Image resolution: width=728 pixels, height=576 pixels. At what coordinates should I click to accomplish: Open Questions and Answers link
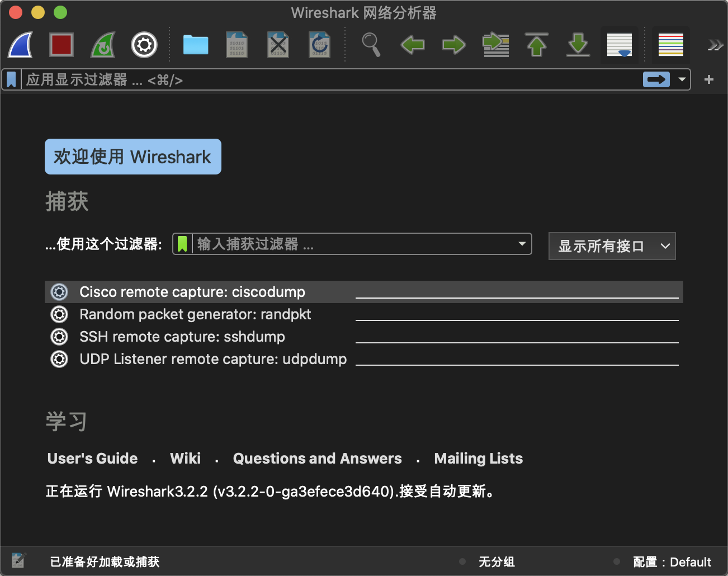pyautogui.click(x=317, y=459)
